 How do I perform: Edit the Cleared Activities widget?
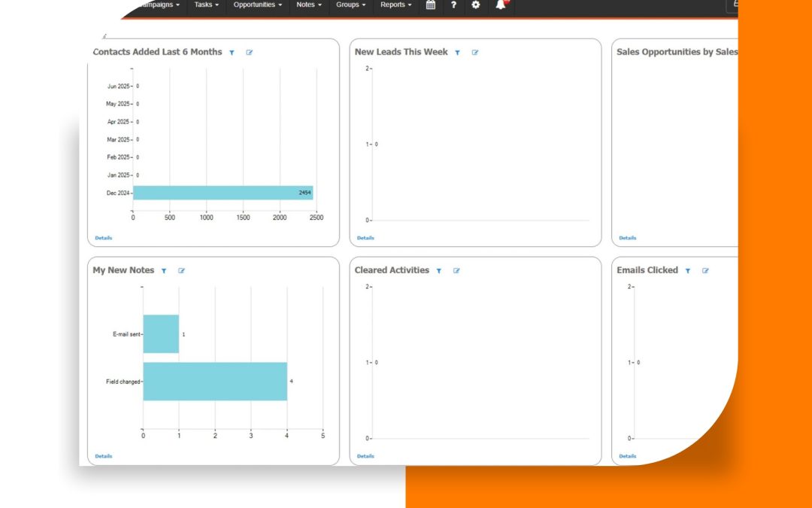[457, 271]
